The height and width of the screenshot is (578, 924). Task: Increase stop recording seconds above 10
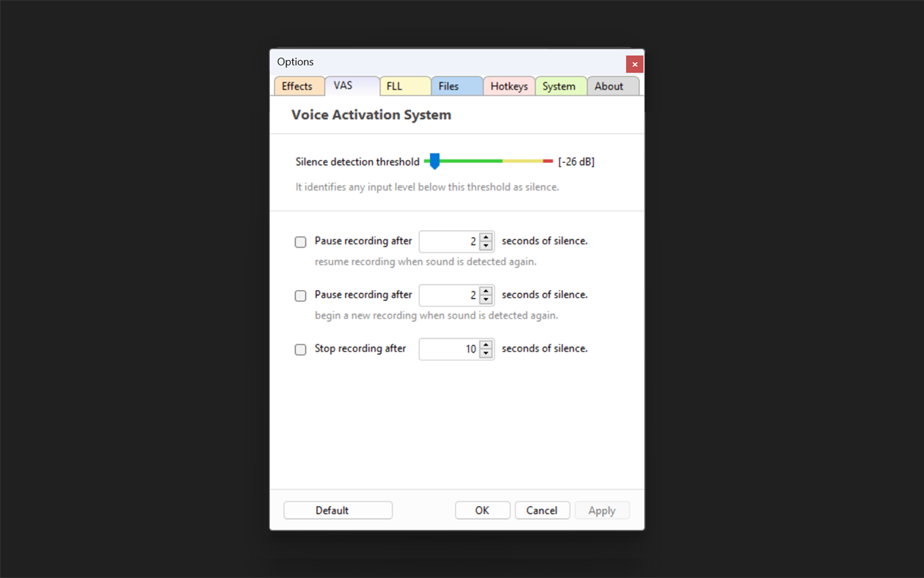click(x=485, y=345)
